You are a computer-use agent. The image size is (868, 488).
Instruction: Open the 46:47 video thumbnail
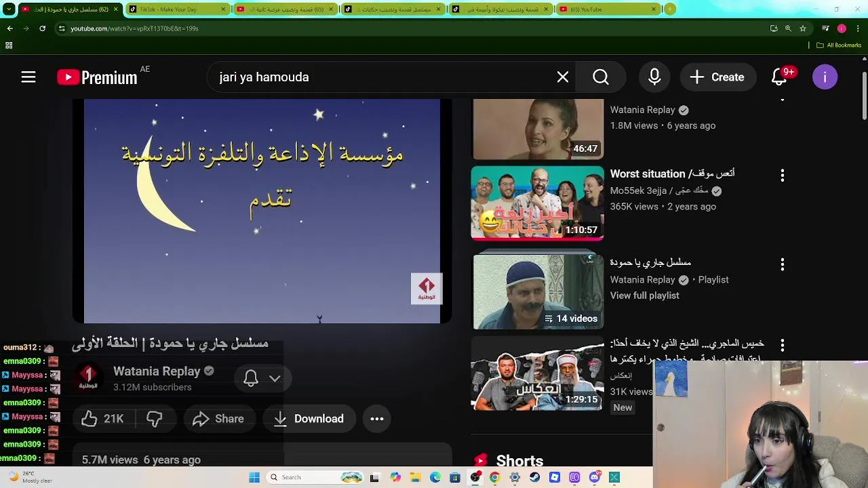[x=537, y=129]
